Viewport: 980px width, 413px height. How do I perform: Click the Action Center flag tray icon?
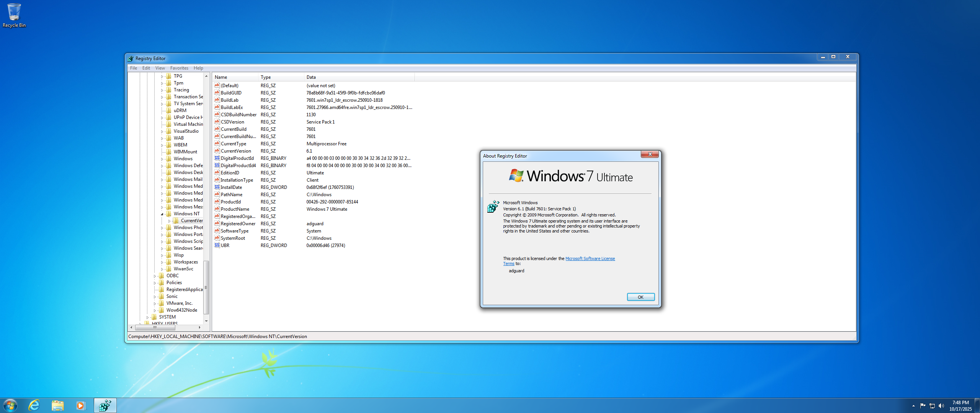click(x=923, y=406)
